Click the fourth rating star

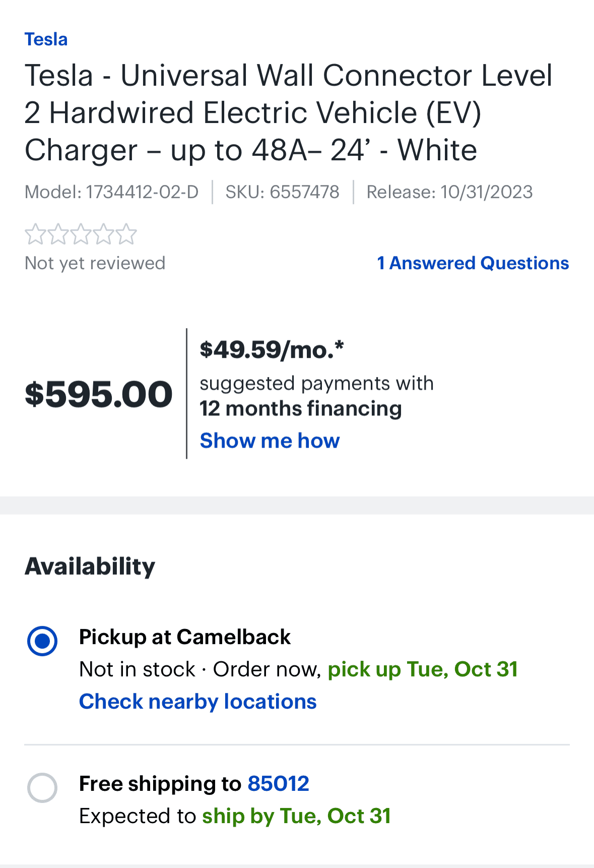(103, 234)
